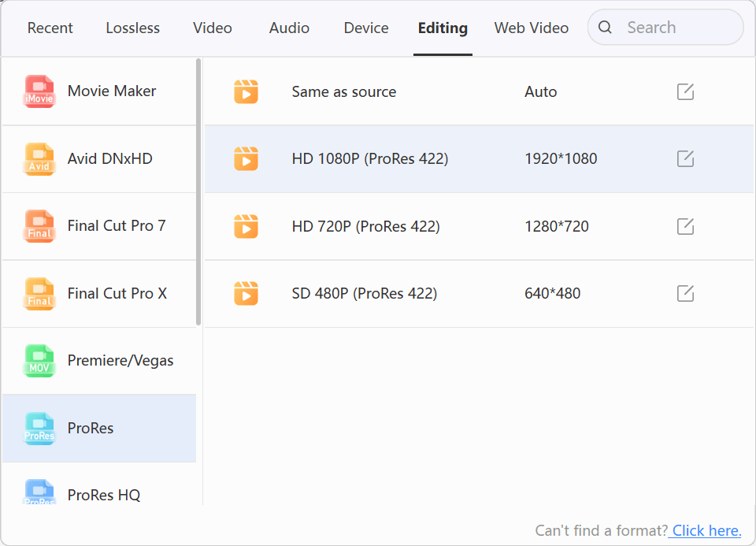This screenshot has width=756, height=546.
Task: Edit settings for HD 1080P (ProRes 422)
Action: tap(685, 158)
